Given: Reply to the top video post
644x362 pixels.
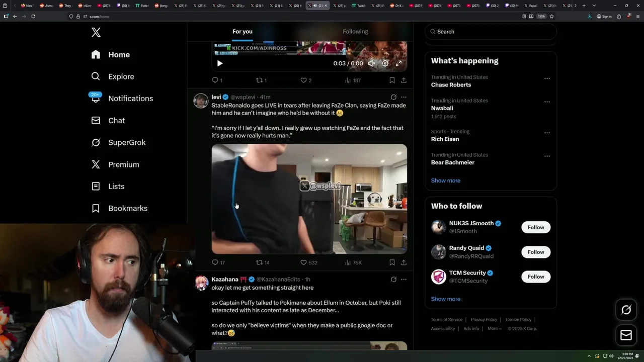Looking at the screenshot, I should 217,80.
